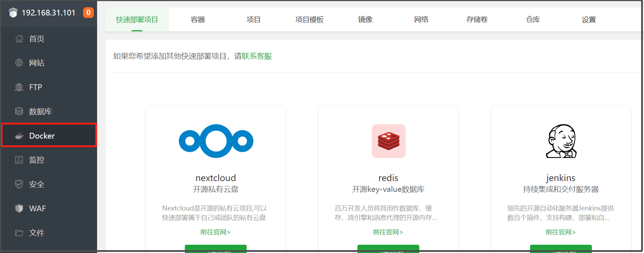Switch to the 仓库 tab
The image size is (644, 253).
pyautogui.click(x=533, y=19)
